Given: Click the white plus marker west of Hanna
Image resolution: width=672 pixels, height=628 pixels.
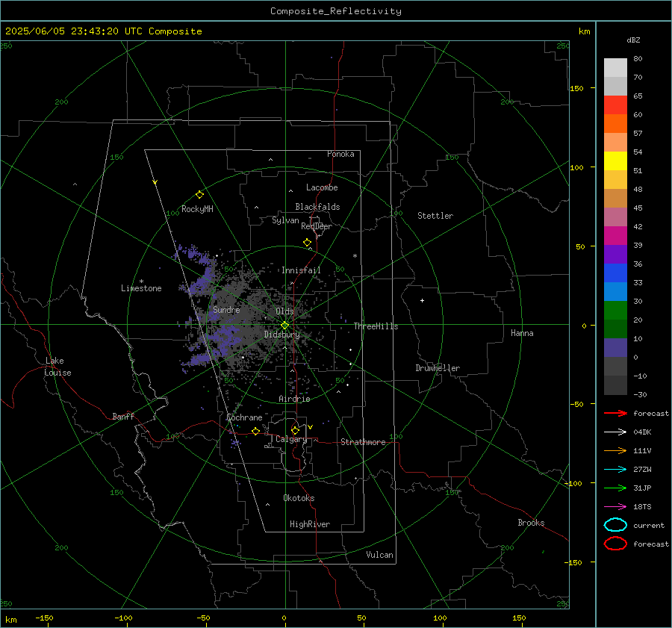Looking at the screenshot, I should pos(422,300).
